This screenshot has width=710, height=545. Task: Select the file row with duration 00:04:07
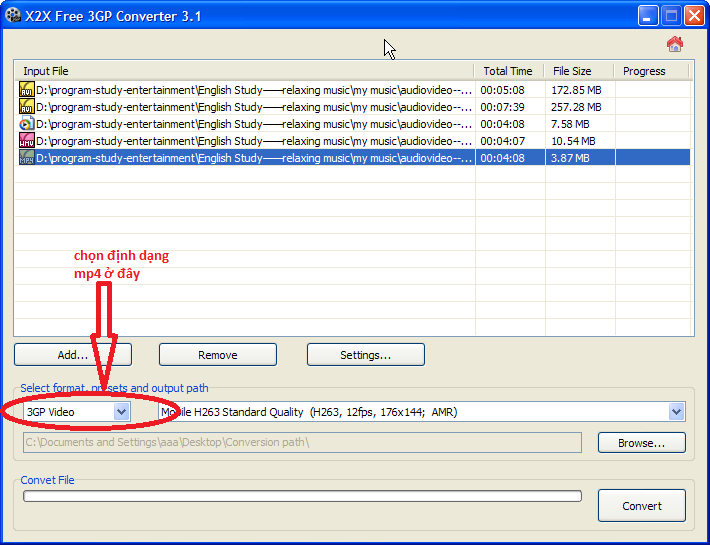(x=353, y=141)
